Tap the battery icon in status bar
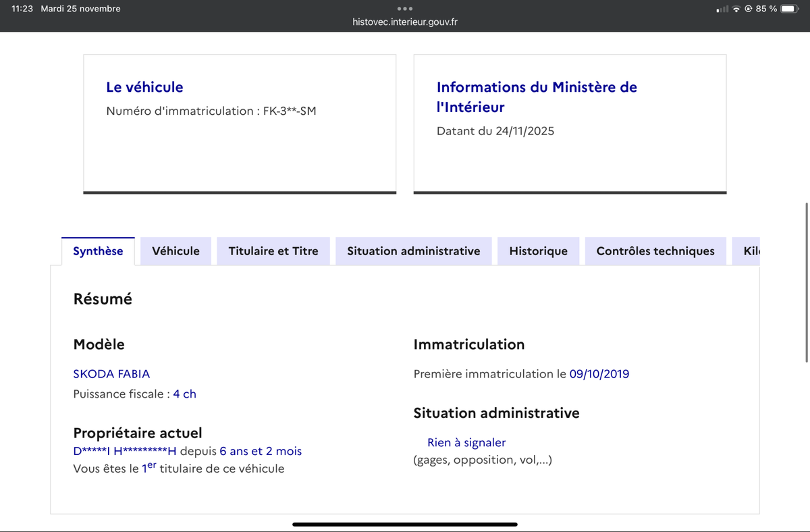Viewport: 810px width, 532px height. (790, 9)
